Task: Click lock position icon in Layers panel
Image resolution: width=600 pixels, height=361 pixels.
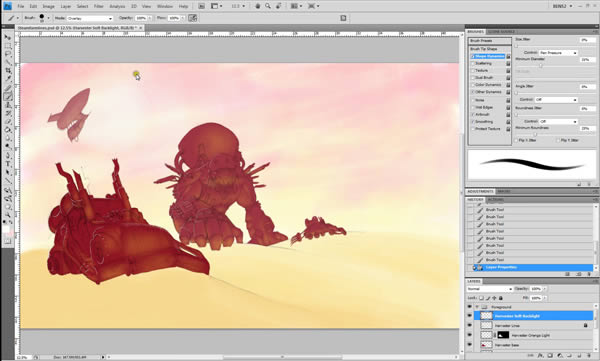Action: coord(494,298)
